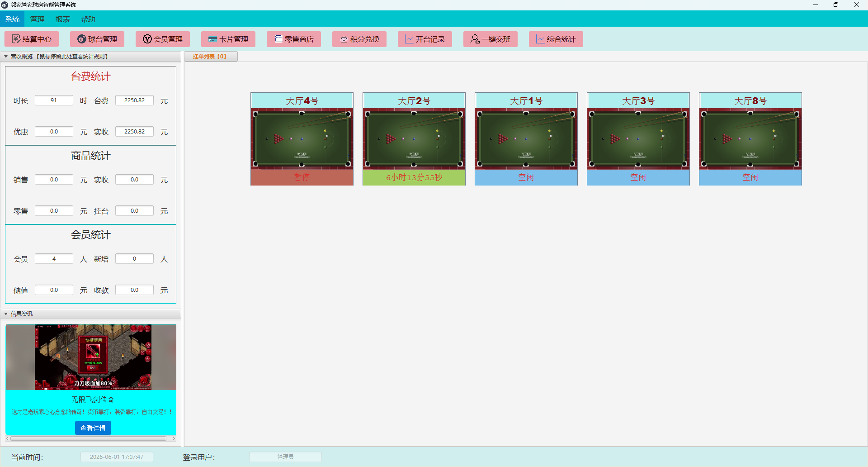Select the 大厅8号 table image
The image size is (868, 467).
750,138
